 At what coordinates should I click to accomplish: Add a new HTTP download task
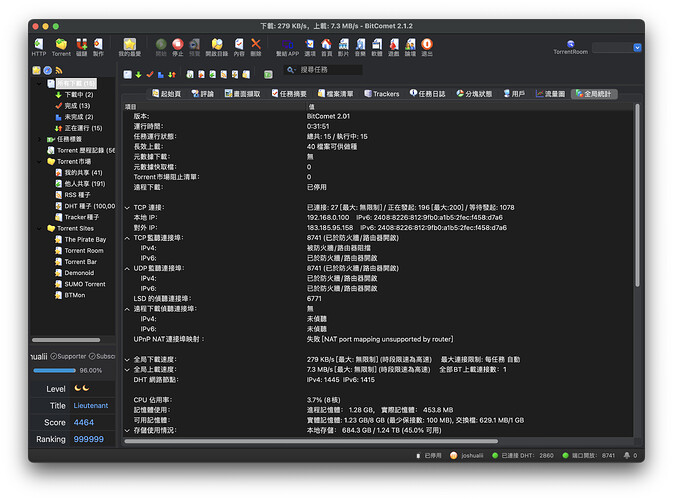coord(39,47)
